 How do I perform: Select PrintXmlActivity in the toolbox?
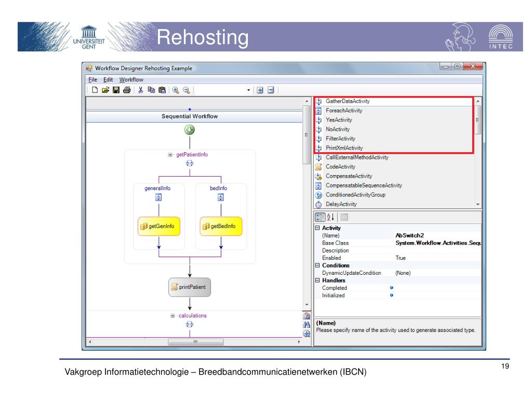point(344,148)
